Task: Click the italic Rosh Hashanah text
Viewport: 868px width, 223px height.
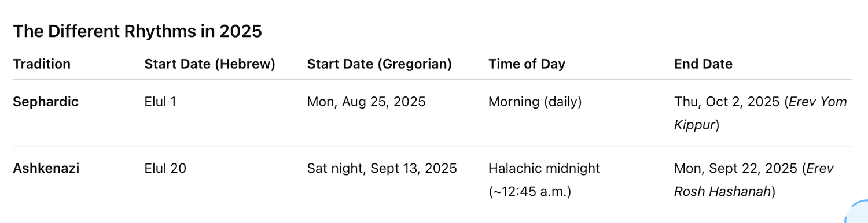Action: coord(723,192)
